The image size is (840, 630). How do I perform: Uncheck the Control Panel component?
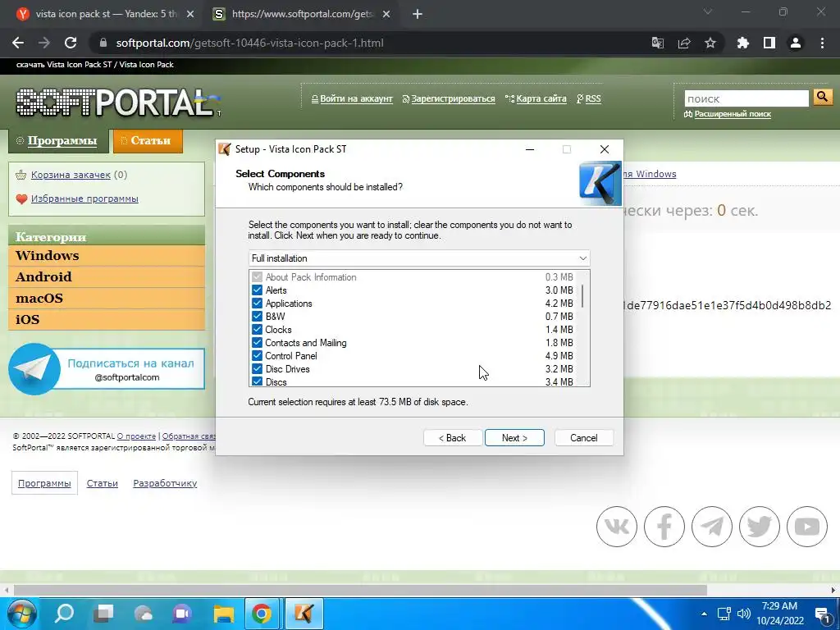pyautogui.click(x=257, y=356)
